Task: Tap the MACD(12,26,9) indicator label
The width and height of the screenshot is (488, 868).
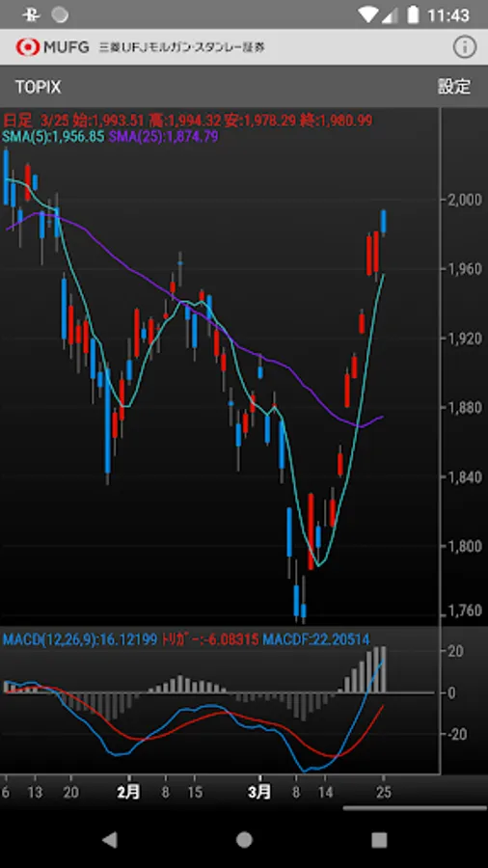Action: (80, 640)
